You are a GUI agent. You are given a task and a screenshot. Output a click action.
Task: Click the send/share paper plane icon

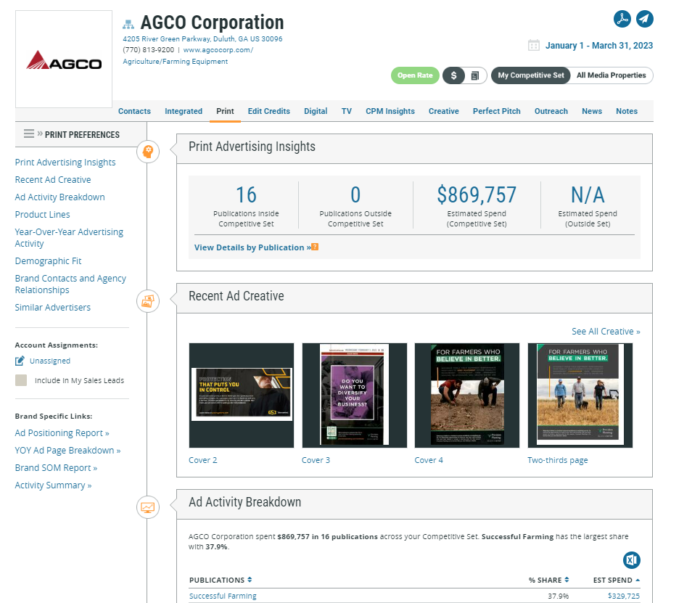tap(645, 19)
